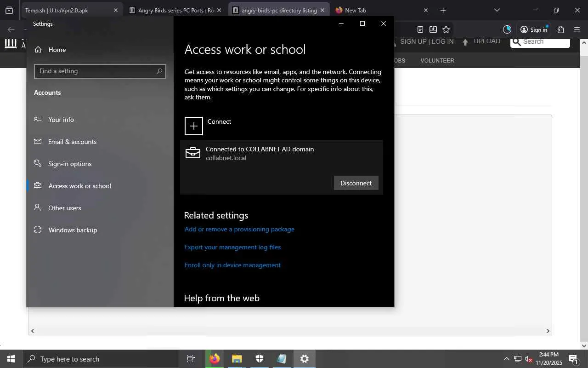Open the Firefox extensions puzzle icon
Viewport: 588px width, 368px height.
pyautogui.click(x=560, y=29)
